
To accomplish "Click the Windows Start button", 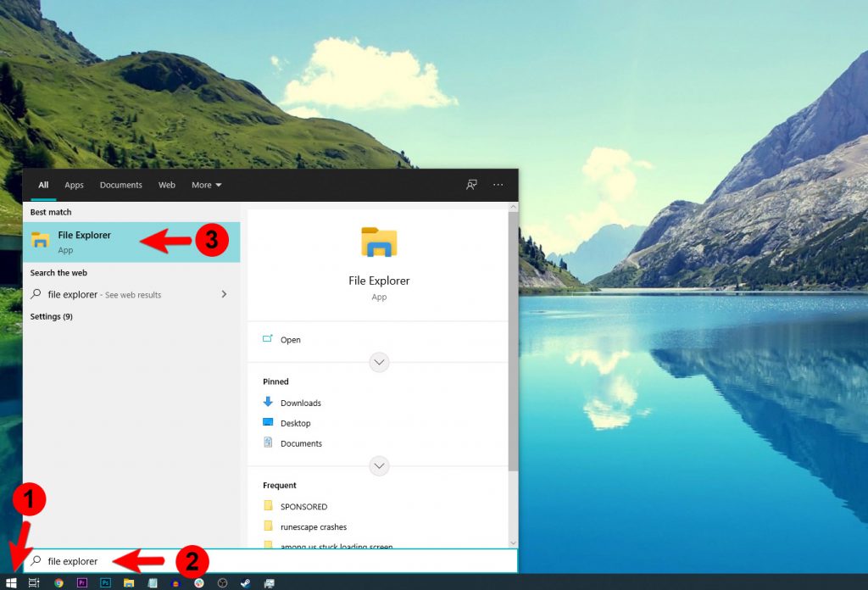I will [11, 582].
